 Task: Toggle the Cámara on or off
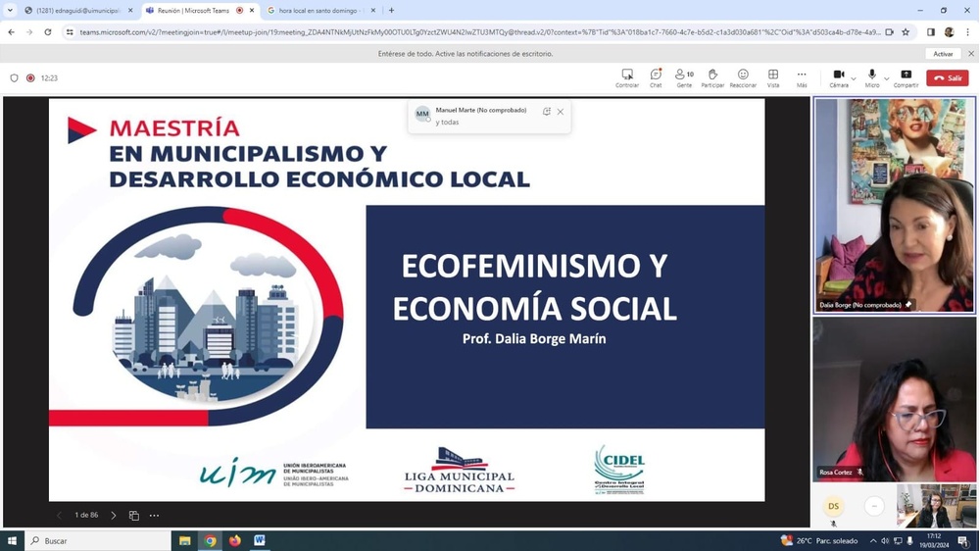tap(839, 75)
